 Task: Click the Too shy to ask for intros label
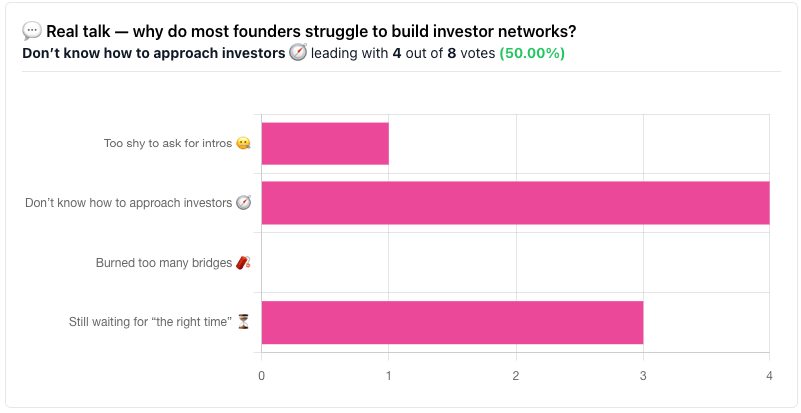click(x=168, y=144)
